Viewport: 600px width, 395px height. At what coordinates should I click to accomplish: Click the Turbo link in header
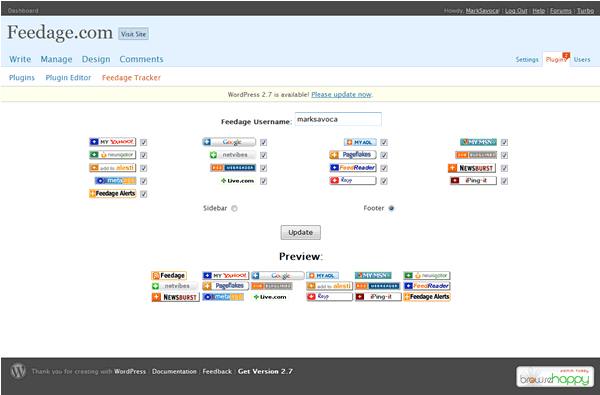[x=585, y=11]
